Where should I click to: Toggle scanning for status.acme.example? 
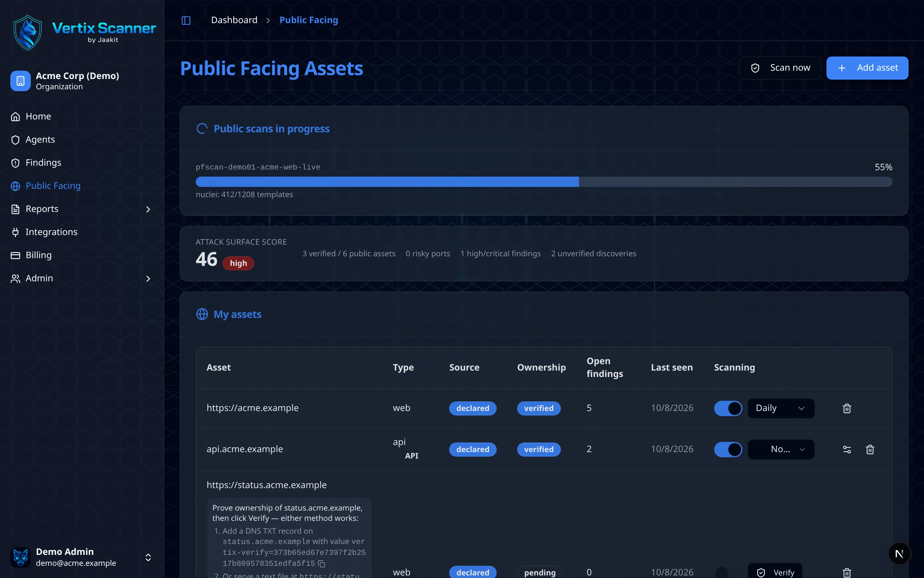728,572
